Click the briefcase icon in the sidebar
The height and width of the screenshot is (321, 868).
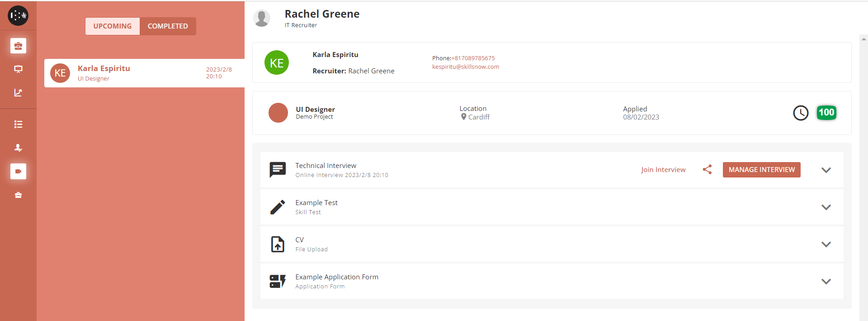click(x=18, y=46)
